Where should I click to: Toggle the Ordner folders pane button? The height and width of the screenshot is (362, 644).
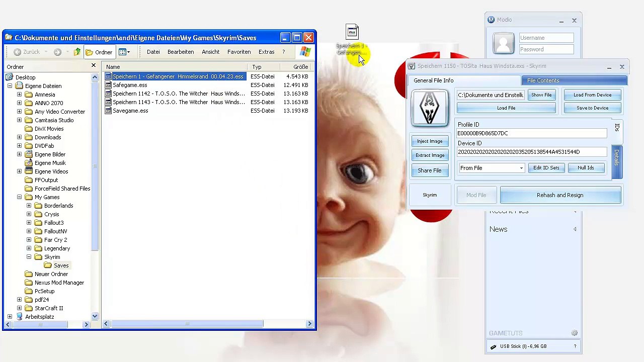99,52
